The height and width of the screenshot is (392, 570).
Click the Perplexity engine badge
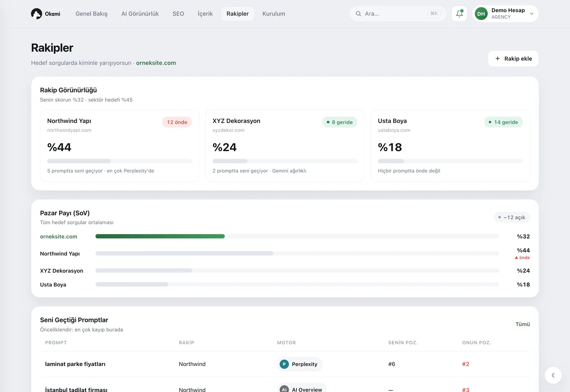[x=300, y=364]
